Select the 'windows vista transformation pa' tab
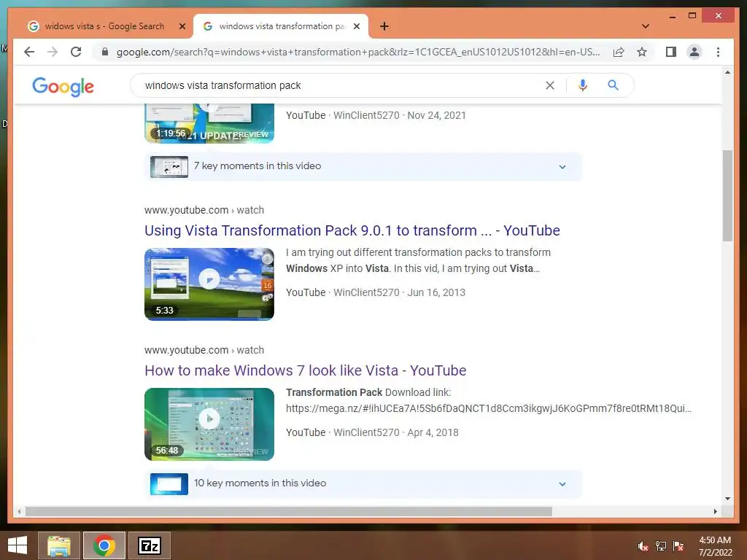Screen dimensions: 747x560 pyautogui.click(x=281, y=26)
